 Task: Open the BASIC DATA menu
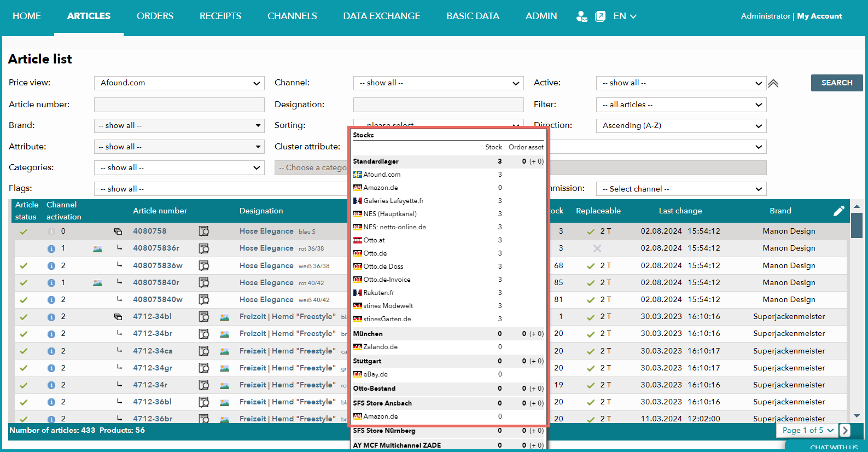(x=473, y=16)
